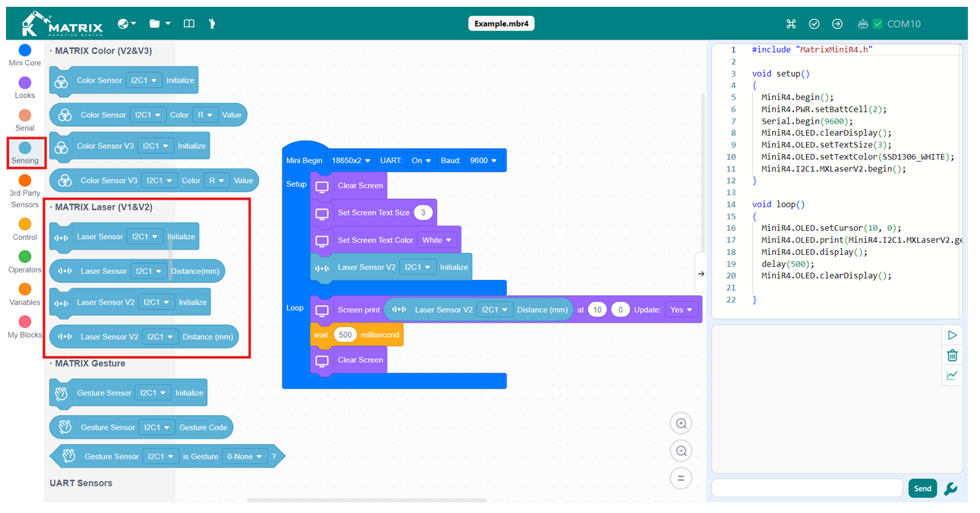This screenshot has height=513, width=980.
Task: Click the COM10 port label
Action: 904,24
